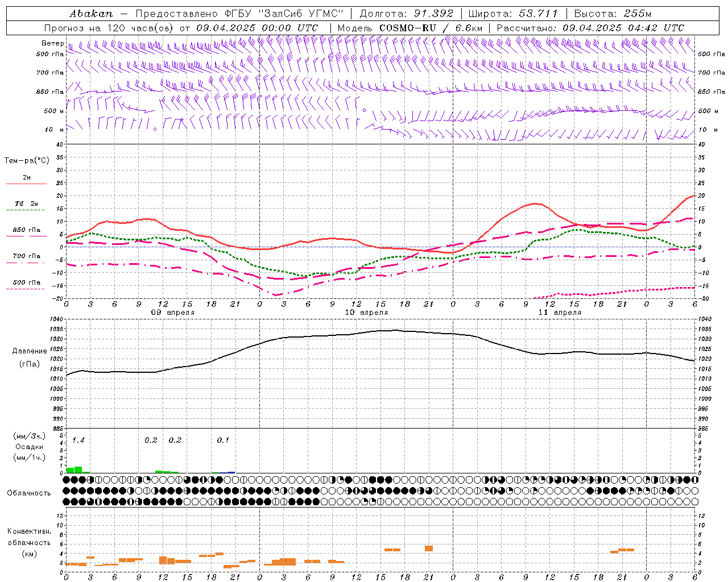Click 'Прогноз на 120 часа(ов)' header text

pos(109,28)
